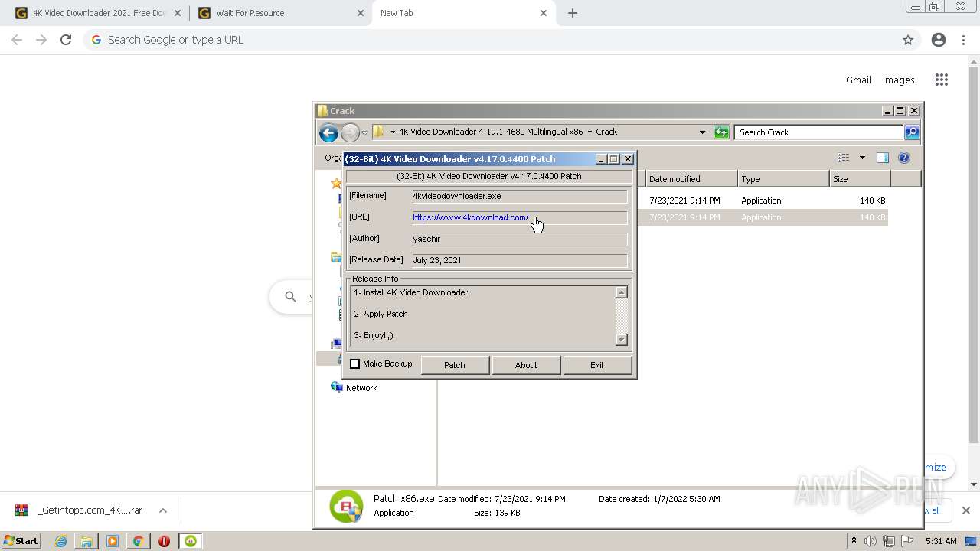
Task: Open Google apps grid icon
Action: 942,80
